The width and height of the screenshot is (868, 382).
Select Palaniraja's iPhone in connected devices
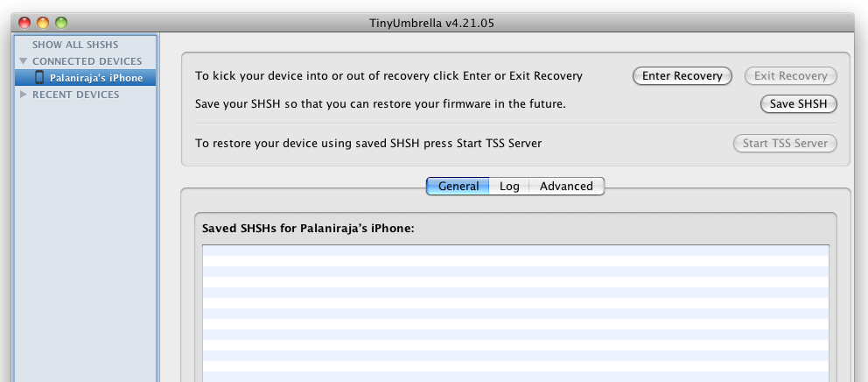(85, 78)
